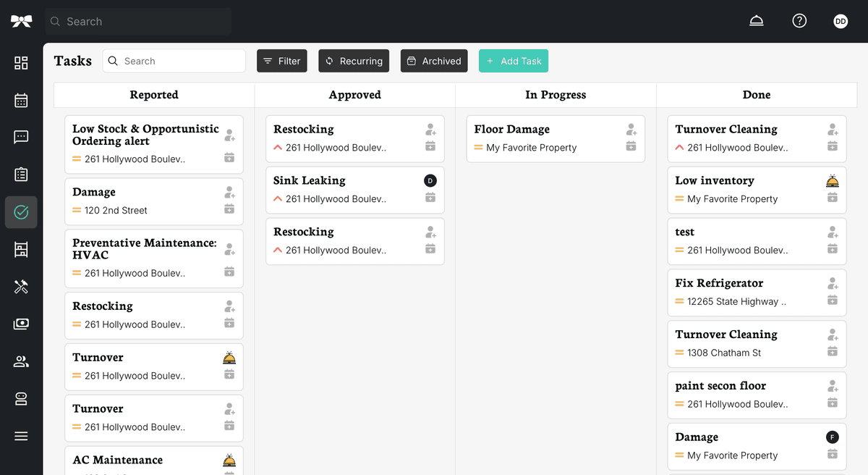The width and height of the screenshot is (868, 475).
Task: Select the calendar icon in left sidebar
Action: (x=21, y=100)
